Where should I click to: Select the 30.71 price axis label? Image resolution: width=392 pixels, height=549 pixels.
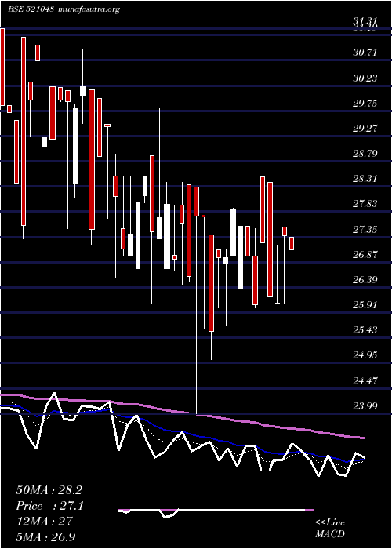365,53
